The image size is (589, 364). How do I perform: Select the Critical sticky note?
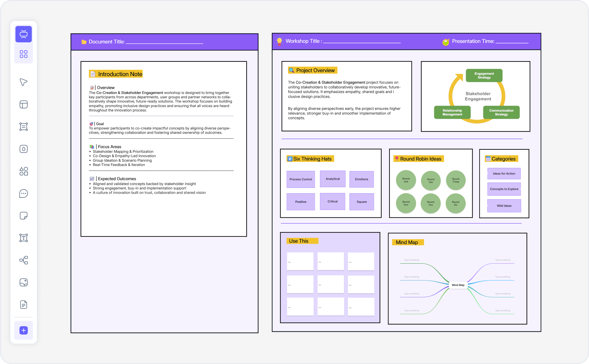pos(332,201)
